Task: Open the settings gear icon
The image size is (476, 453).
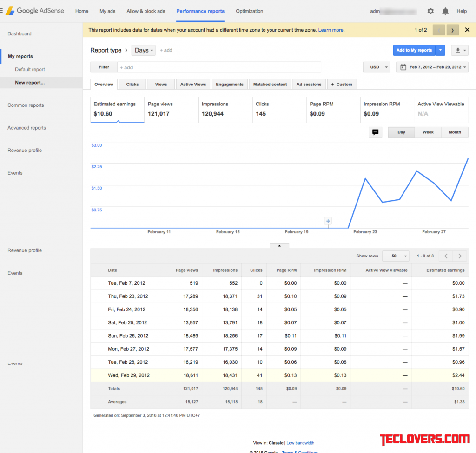Action: [x=430, y=11]
